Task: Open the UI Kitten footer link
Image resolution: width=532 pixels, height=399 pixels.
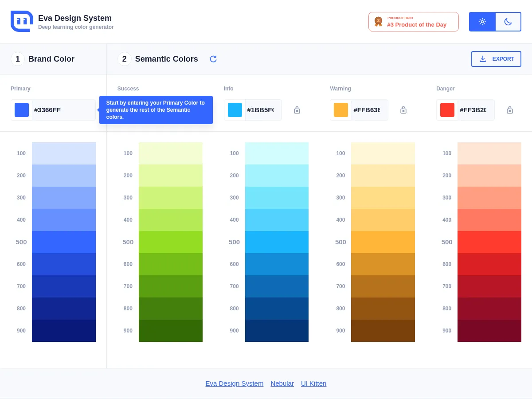Action: (313, 383)
